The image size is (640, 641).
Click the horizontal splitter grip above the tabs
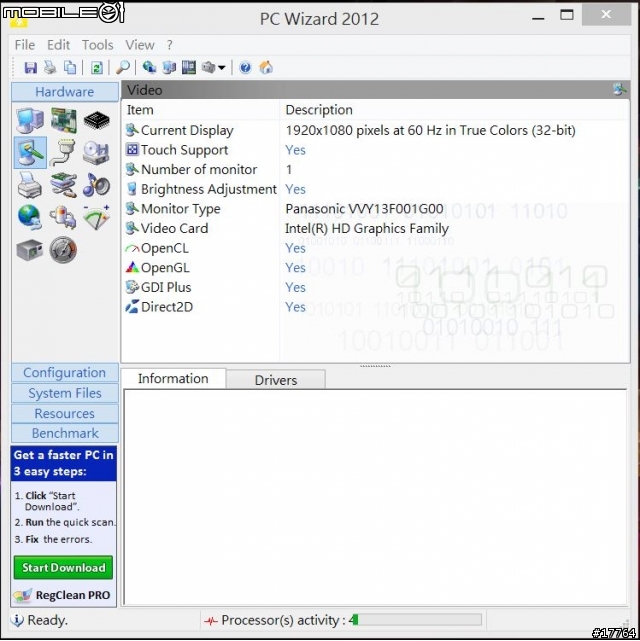pos(375,366)
